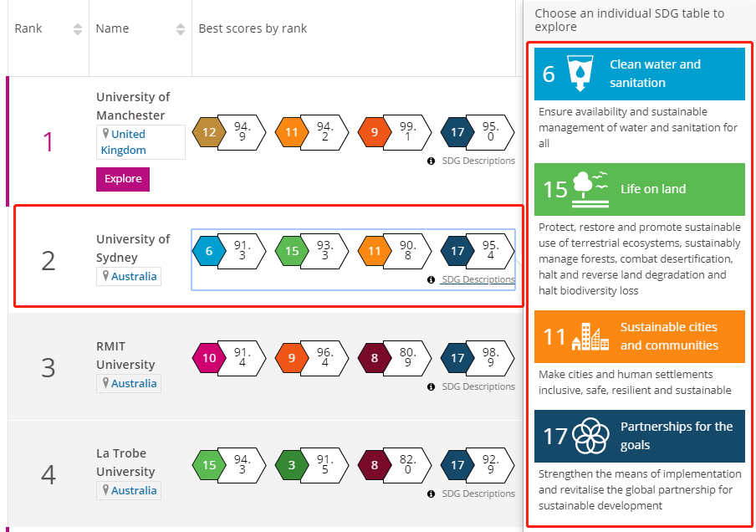Open SDG Descriptions for University of Sydney
This screenshot has width=756, height=532.
coord(478,279)
